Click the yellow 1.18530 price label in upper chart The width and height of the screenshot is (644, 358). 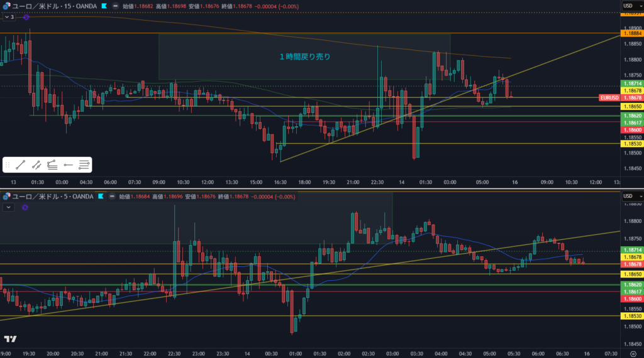click(x=631, y=144)
